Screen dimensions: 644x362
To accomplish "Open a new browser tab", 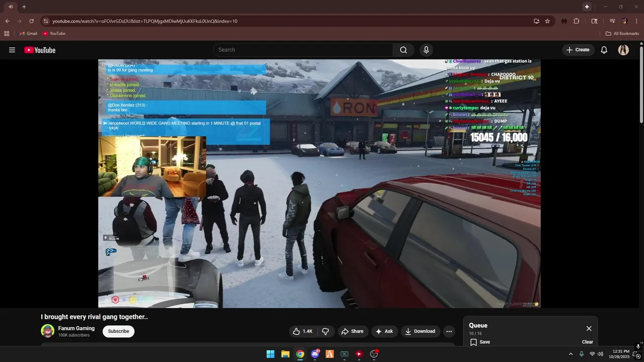I will point(24,7).
